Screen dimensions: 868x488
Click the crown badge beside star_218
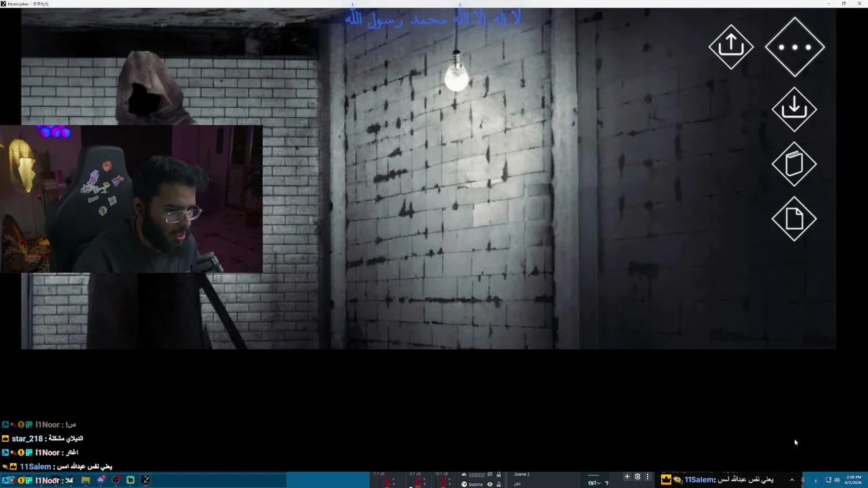point(5,439)
